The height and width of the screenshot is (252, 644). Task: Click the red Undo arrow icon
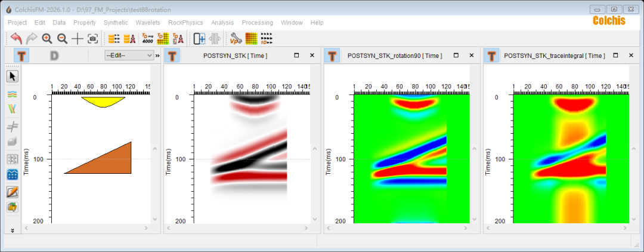[x=16, y=39]
